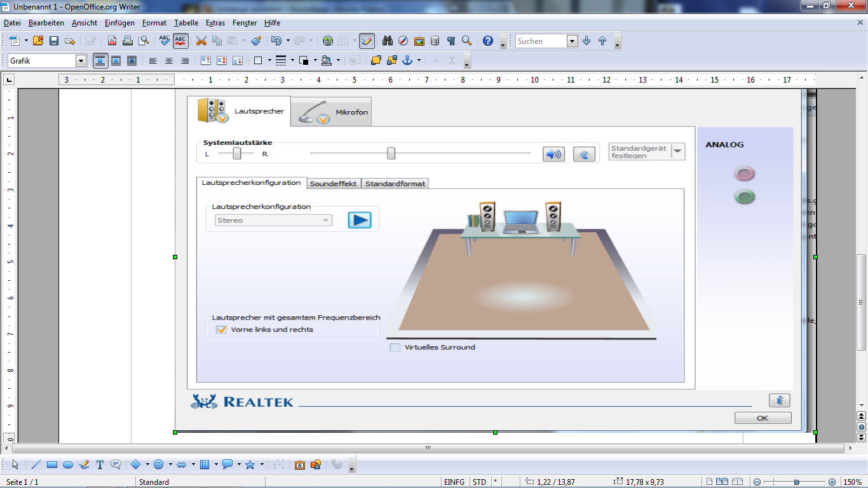
Task: Mute speaker with volume button
Action: pos(553,154)
